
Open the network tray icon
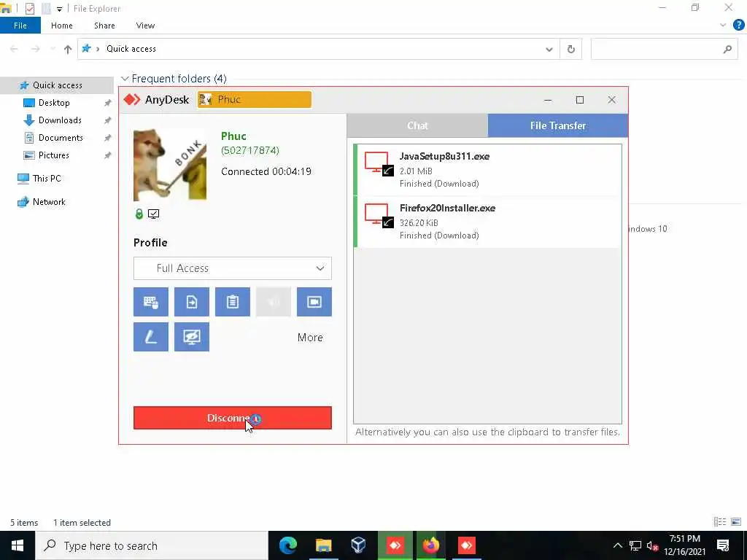tap(635, 545)
